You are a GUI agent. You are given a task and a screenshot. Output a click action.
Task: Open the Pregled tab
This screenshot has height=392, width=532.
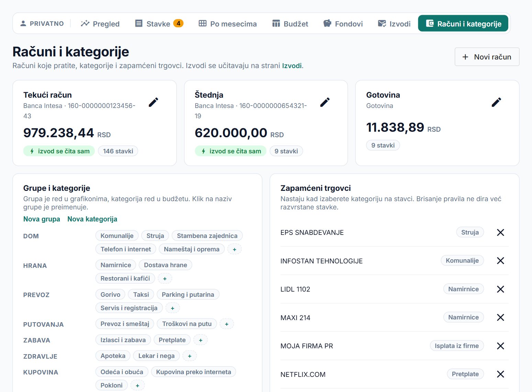coord(100,24)
